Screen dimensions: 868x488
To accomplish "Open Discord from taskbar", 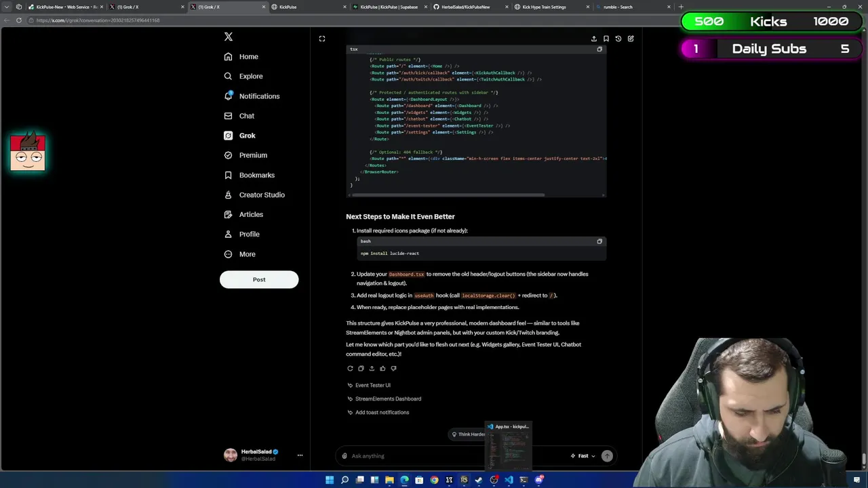I will [x=539, y=480].
